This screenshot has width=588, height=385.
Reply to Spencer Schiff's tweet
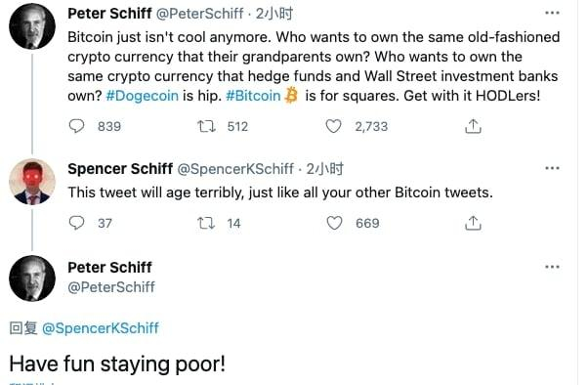click(x=77, y=223)
